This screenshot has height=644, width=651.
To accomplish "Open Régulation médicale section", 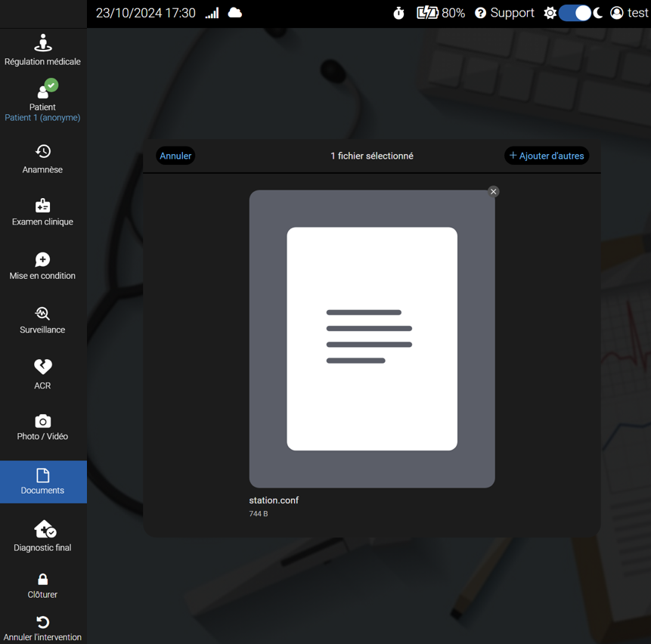I will tap(43, 50).
